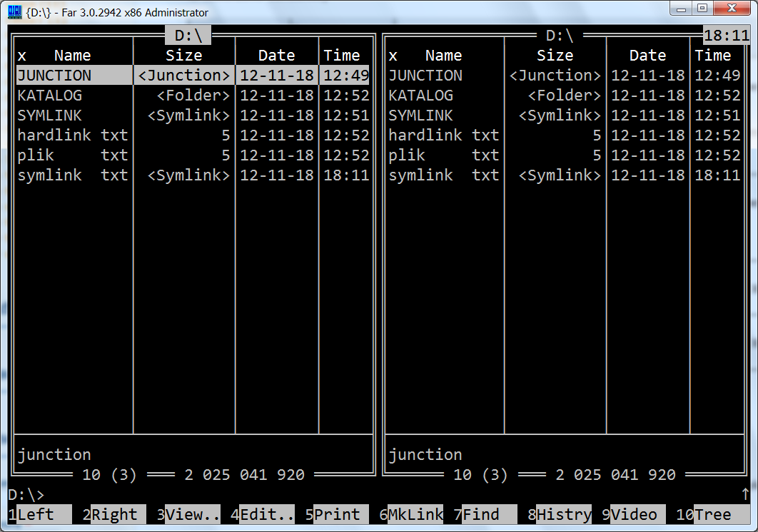758x532 pixels.
Task: Click the D:\> command line prompt
Action: pos(26,494)
